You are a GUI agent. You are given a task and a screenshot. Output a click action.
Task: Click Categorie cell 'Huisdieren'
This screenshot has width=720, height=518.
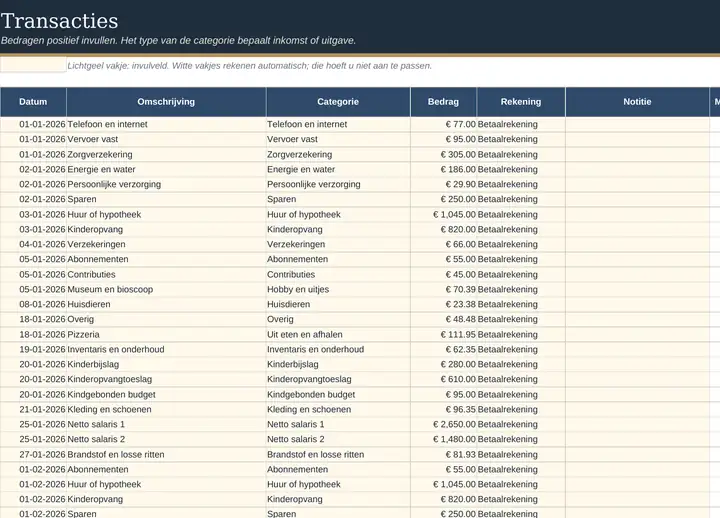[x=338, y=304]
